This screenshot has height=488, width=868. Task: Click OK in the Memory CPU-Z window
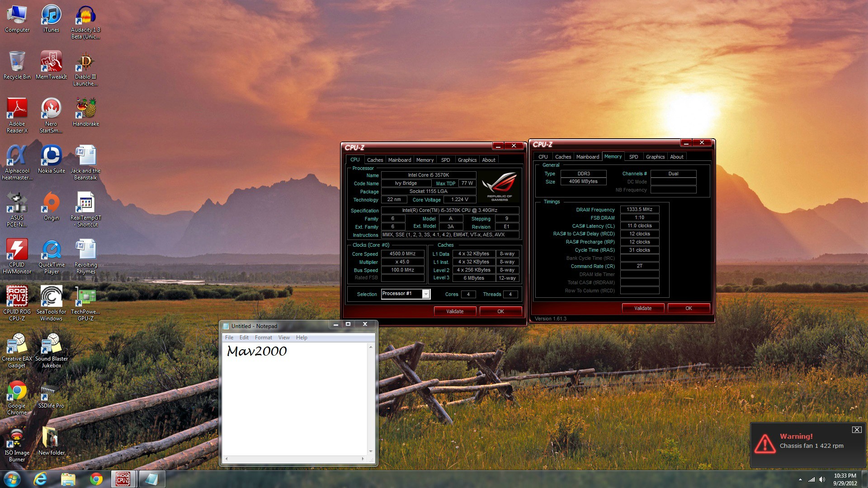(689, 308)
